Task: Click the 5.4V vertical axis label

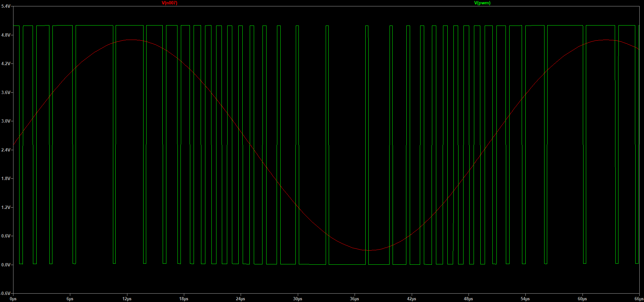Action: (6, 6)
